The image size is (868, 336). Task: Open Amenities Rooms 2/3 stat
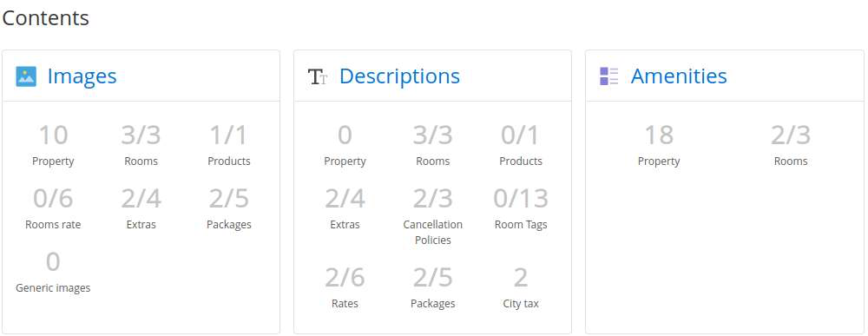point(791,145)
